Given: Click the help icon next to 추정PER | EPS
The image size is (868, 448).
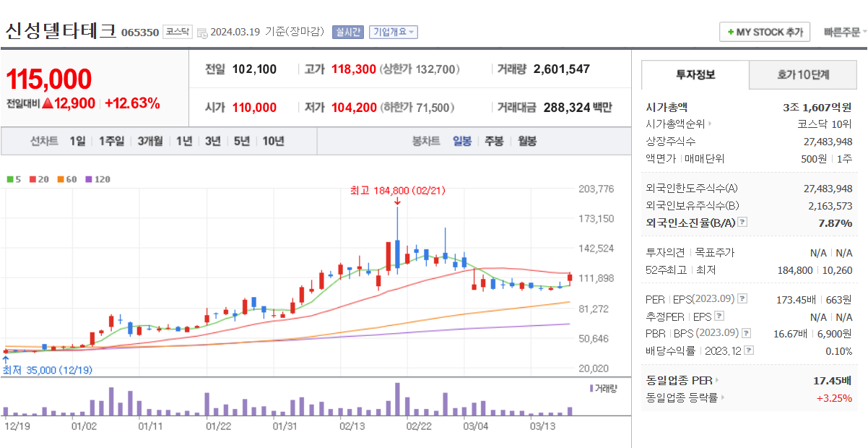Looking at the screenshot, I should [x=719, y=316].
